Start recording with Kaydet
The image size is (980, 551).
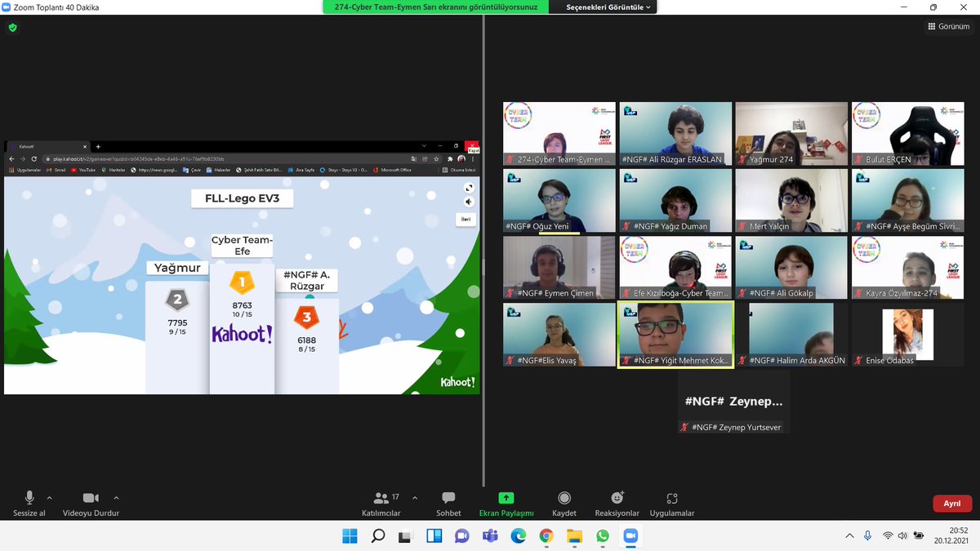564,504
